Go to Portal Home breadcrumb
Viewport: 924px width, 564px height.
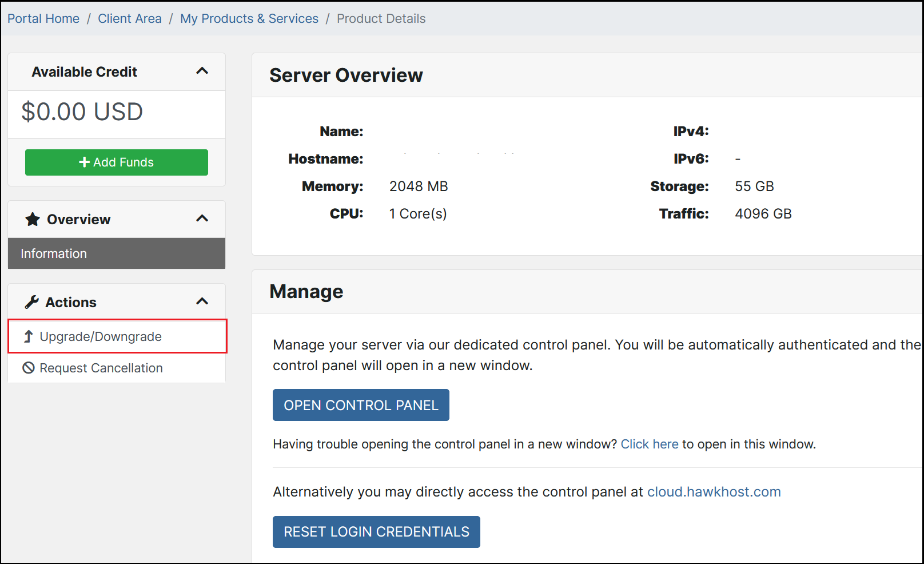point(43,18)
